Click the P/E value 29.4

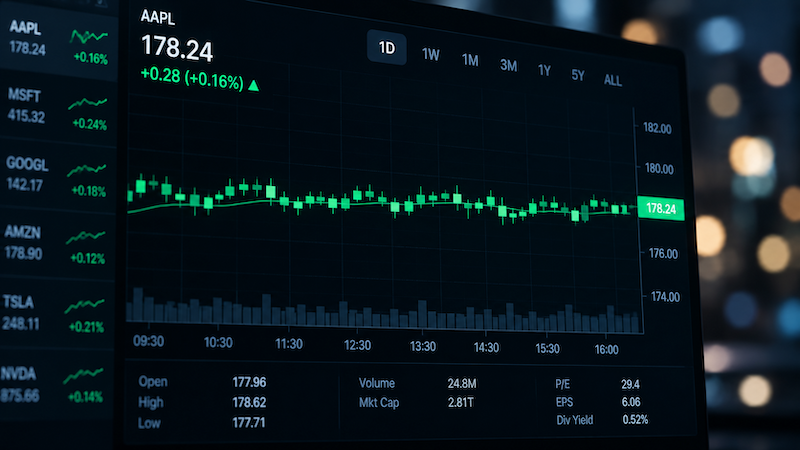tap(631, 384)
